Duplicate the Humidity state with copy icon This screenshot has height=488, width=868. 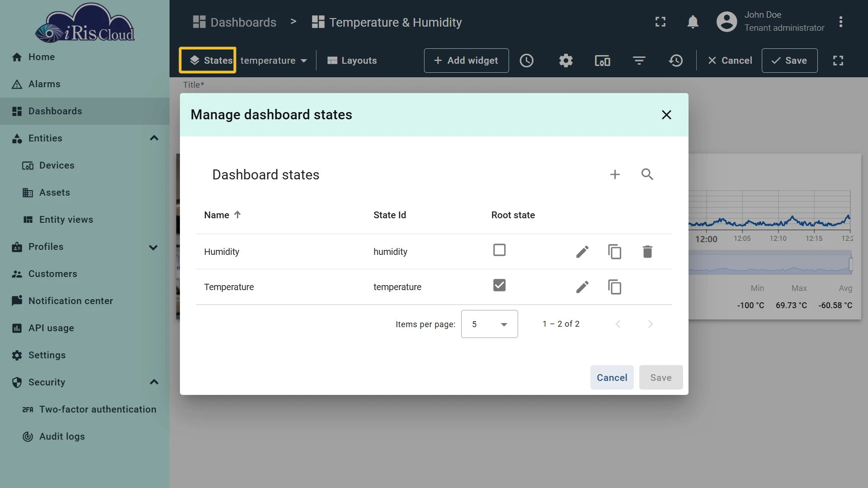615,252
